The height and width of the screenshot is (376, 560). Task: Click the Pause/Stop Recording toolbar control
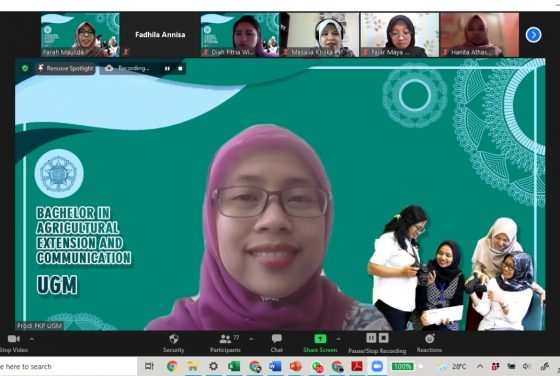[377, 343]
